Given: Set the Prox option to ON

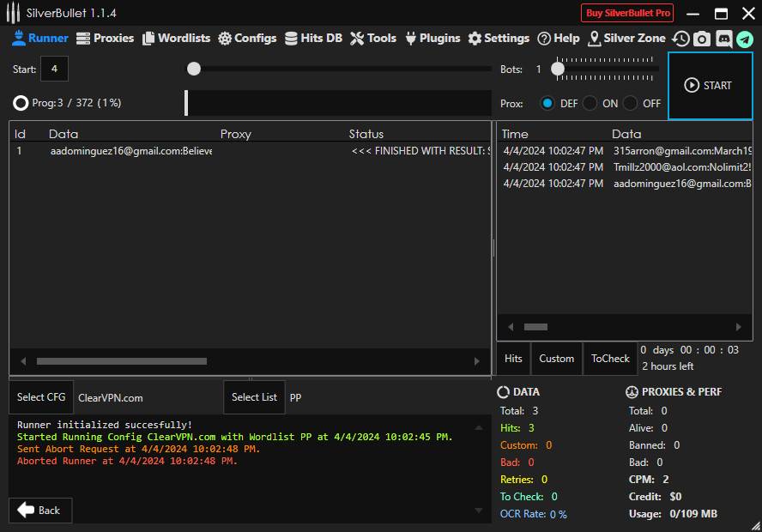Looking at the screenshot, I should pyautogui.click(x=590, y=103).
